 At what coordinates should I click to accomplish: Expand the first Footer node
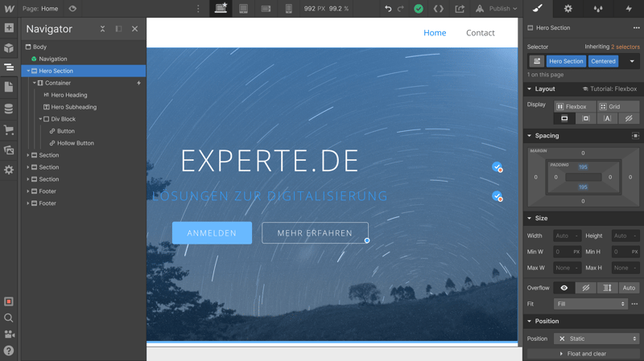(28, 191)
